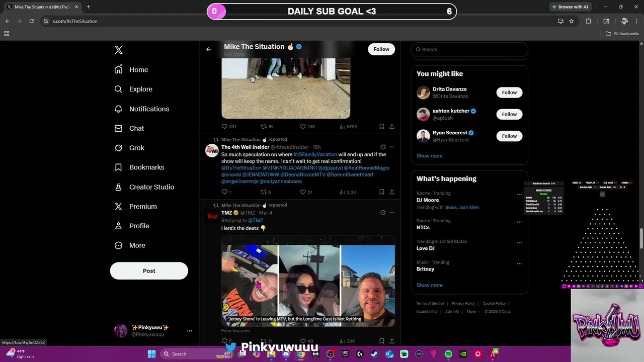Open the Britney trending topic
The width and height of the screenshot is (644, 362).
[x=425, y=269]
